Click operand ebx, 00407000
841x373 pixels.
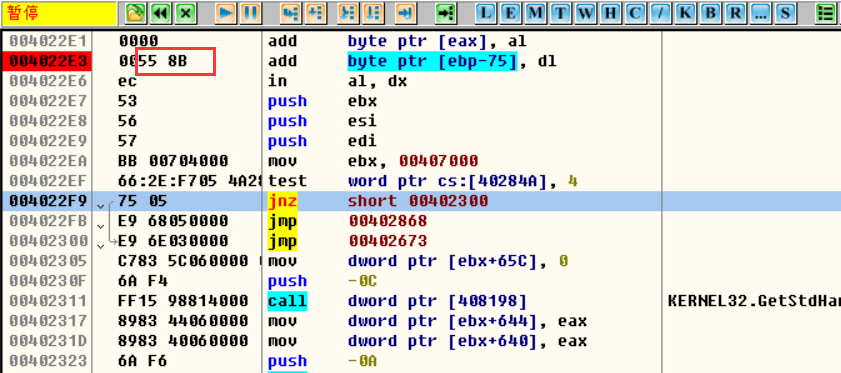tap(413, 161)
